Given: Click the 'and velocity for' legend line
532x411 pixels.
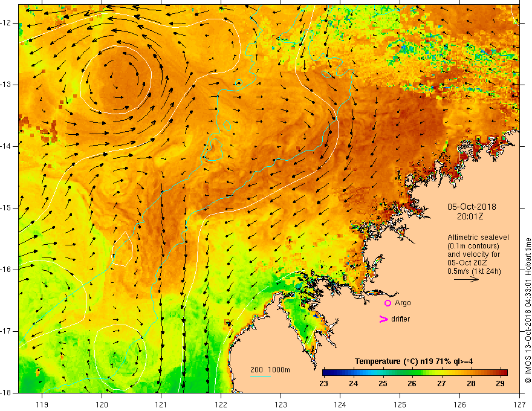Looking at the screenshot, I should (473, 254).
